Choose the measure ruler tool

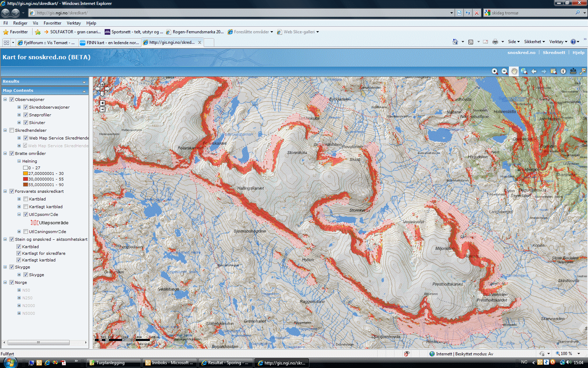click(x=573, y=71)
